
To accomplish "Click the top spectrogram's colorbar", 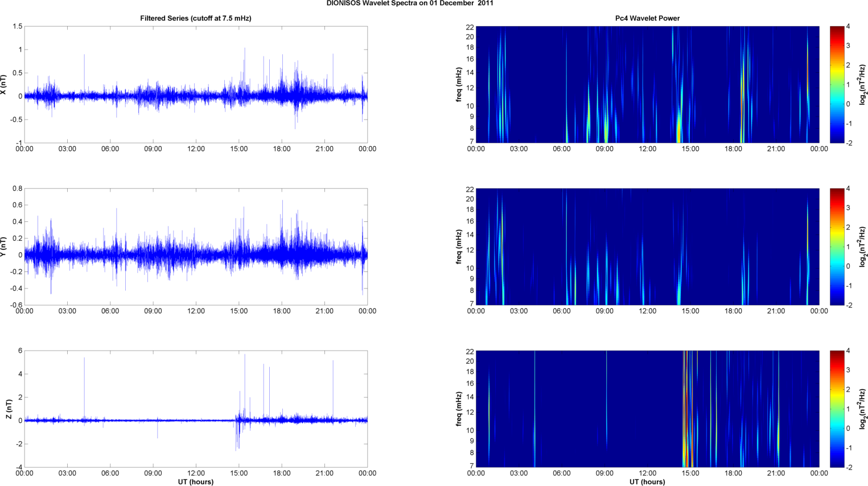I will click(837, 85).
